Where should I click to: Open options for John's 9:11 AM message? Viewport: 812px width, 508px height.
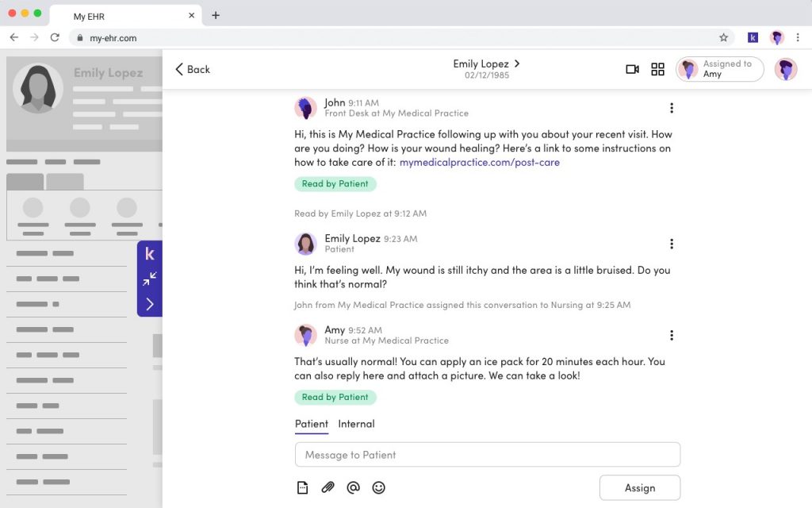pyautogui.click(x=672, y=107)
